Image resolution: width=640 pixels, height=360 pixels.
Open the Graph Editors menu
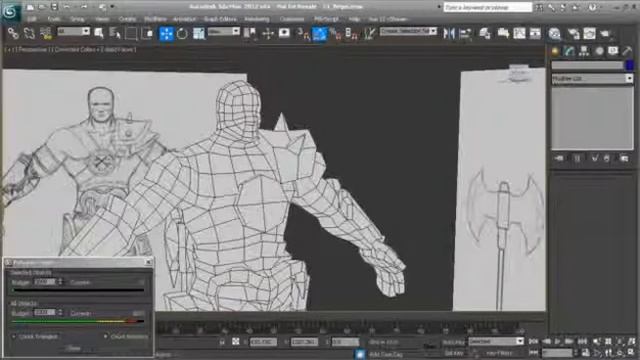point(220,19)
